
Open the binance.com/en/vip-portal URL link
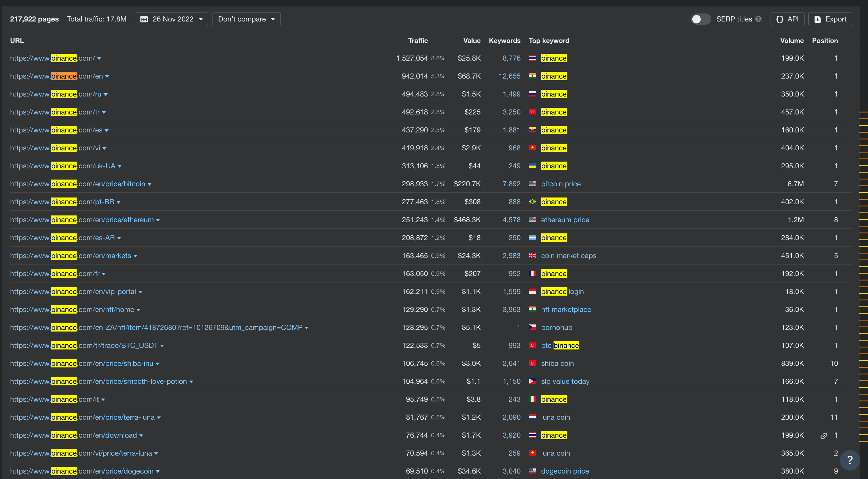(73, 291)
